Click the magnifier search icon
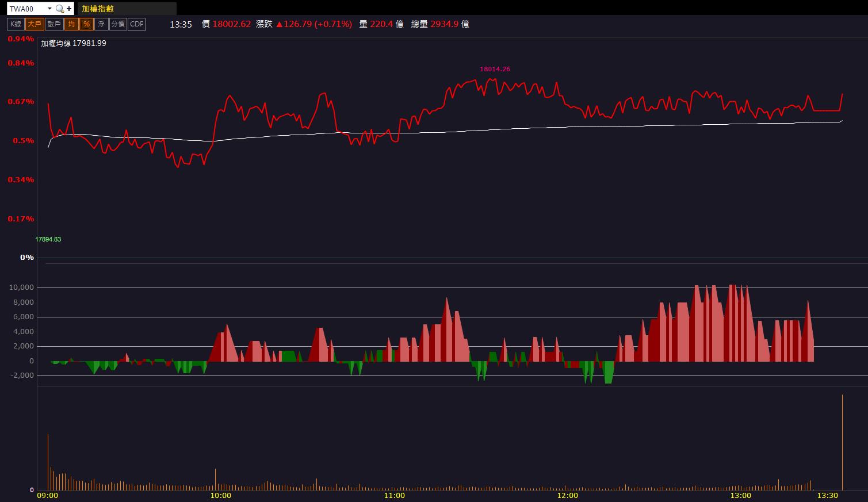Screen dimensions: 868x502 59,9
